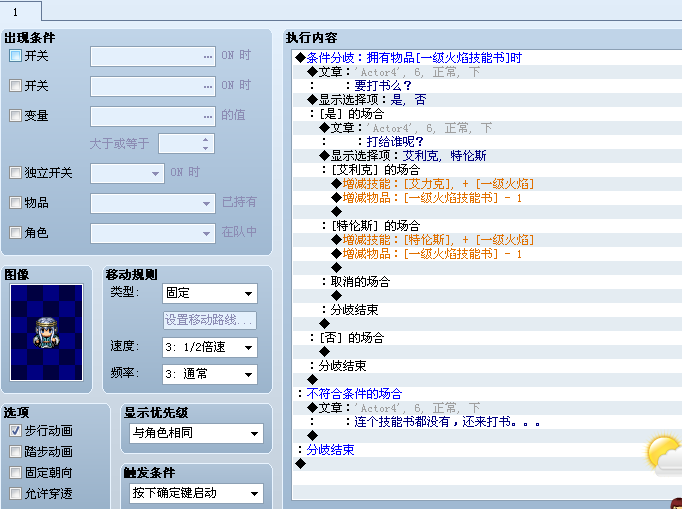Open second switch selector ellipsis button
The height and width of the screenshot is (509, 682).
click(208, 87)
